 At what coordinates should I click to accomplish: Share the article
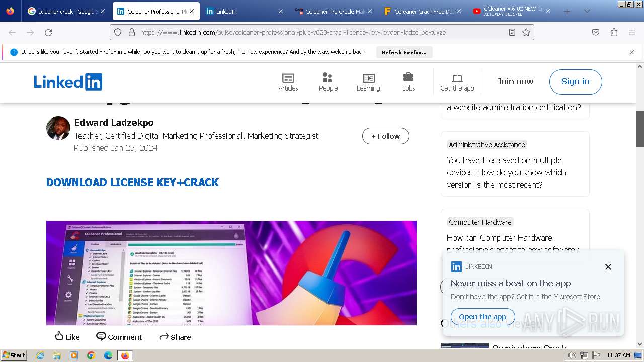tap(175, 337)
